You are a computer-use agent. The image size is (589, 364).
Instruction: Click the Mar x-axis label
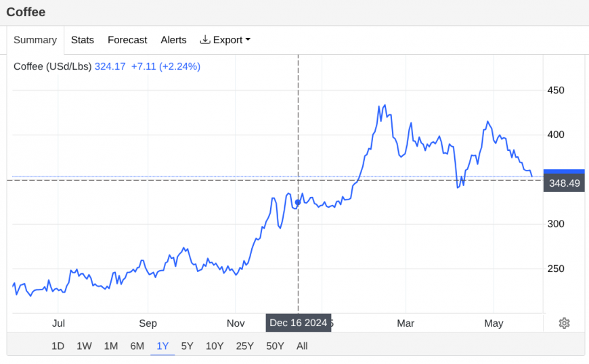(406, 323)
